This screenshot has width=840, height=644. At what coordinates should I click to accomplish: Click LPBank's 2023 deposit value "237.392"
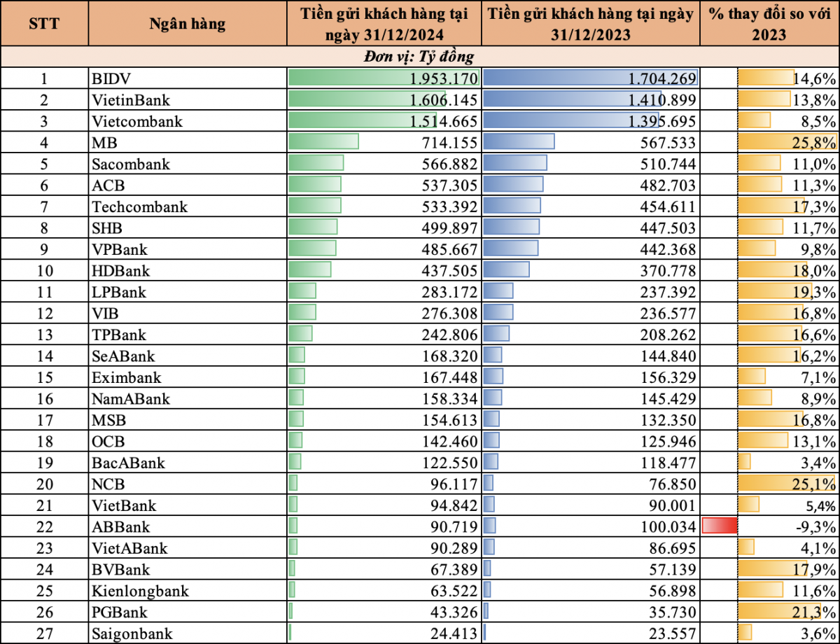pos(670,292)
